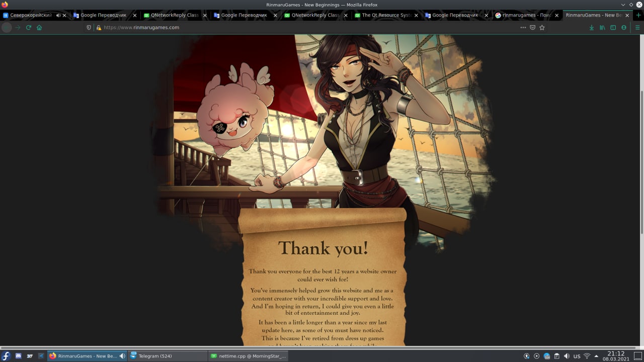Viewport: 644px width, 362px height.
Task: Go to the Firefox home page
Action: tap(39, 28)
